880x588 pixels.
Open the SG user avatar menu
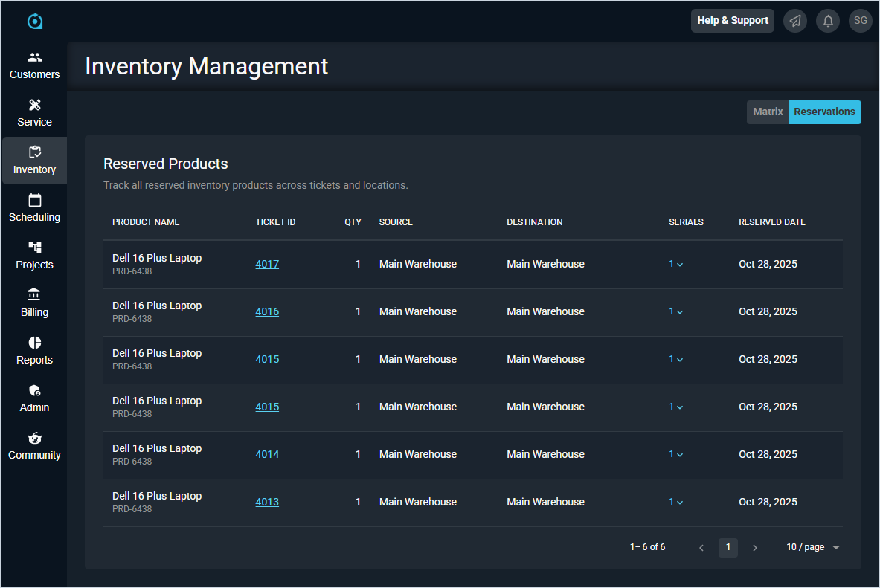860,21
